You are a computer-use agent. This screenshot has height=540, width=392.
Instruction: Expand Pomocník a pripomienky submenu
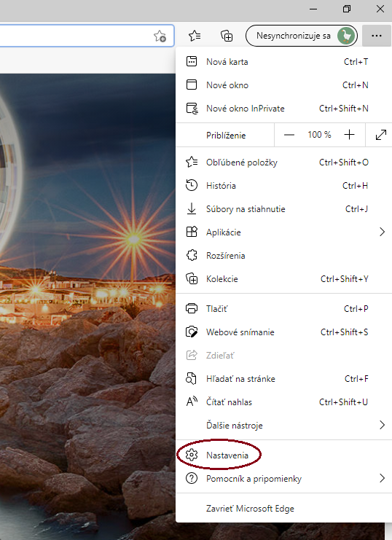[x=284, y=478]
